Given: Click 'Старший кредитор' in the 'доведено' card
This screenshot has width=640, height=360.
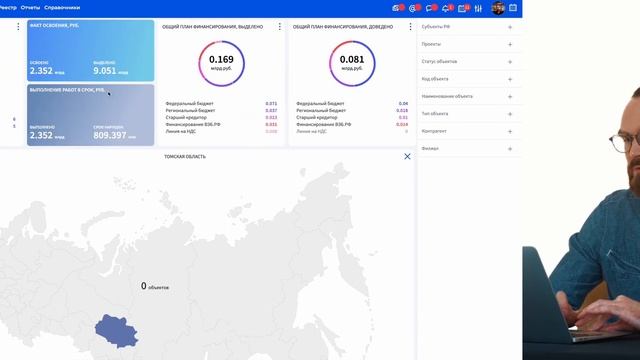Looking at the screenshot, I should tap(316, 118).
